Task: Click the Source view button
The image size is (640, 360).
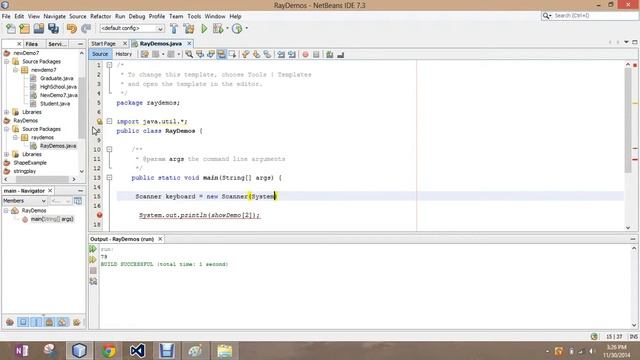Action: (100, 54)
